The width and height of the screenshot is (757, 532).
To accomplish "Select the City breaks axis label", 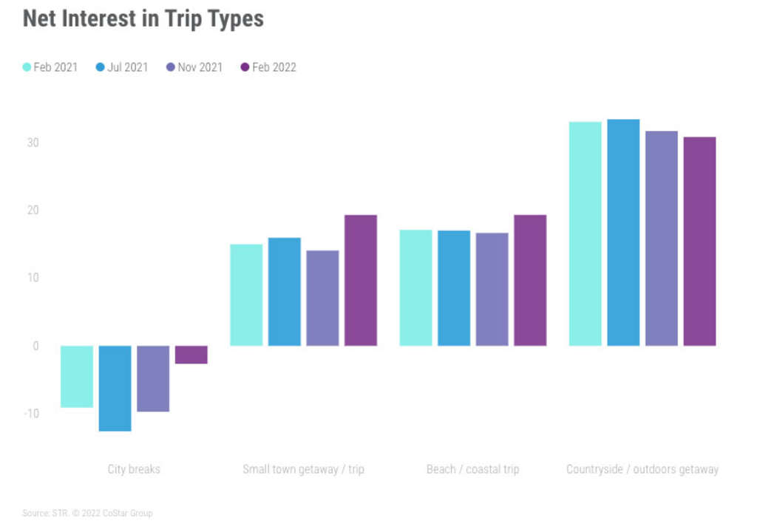I will 134,469.
